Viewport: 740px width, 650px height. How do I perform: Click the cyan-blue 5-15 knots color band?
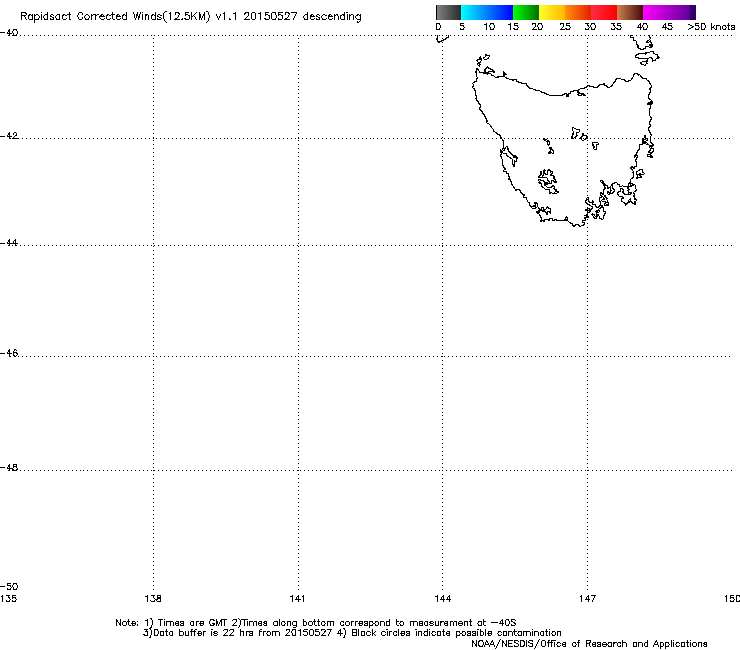click(487, 12)
